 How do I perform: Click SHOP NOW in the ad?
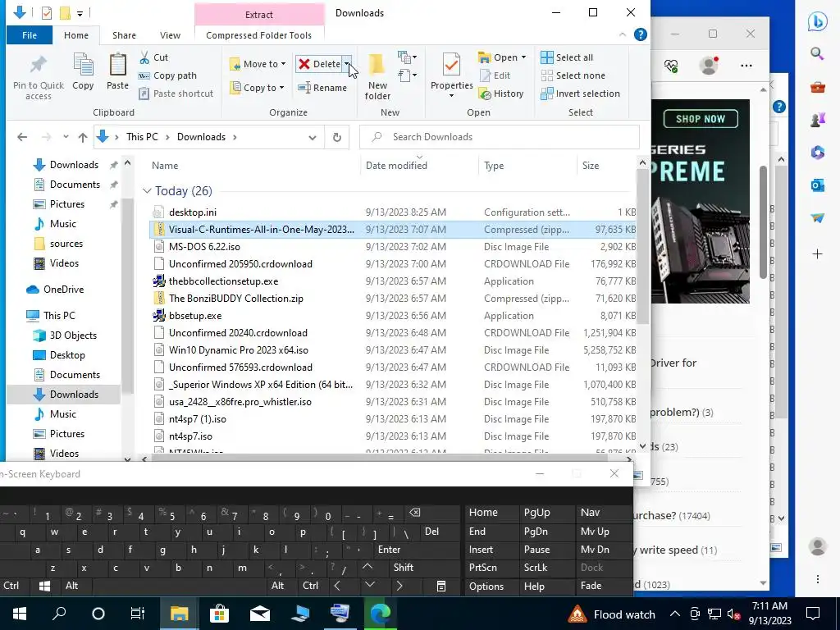point(701,118)
